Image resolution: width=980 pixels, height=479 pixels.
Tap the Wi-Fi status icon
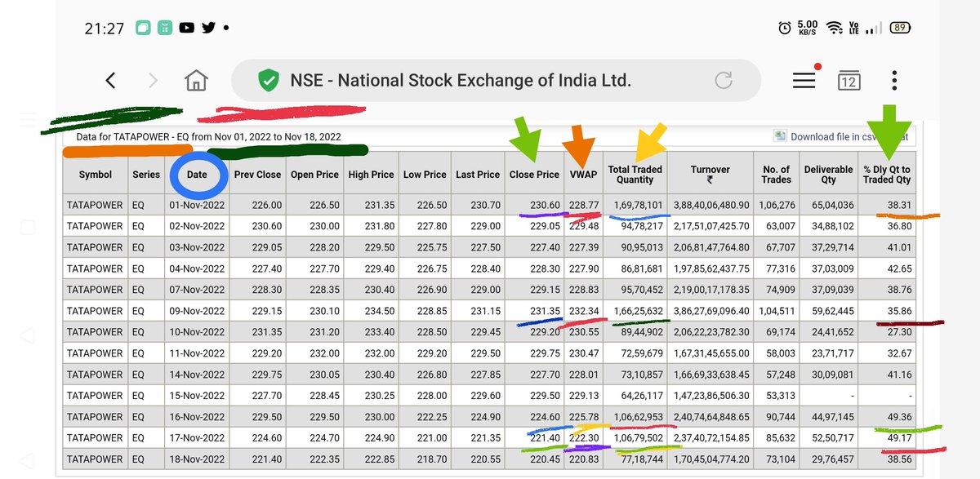point(834,28)
